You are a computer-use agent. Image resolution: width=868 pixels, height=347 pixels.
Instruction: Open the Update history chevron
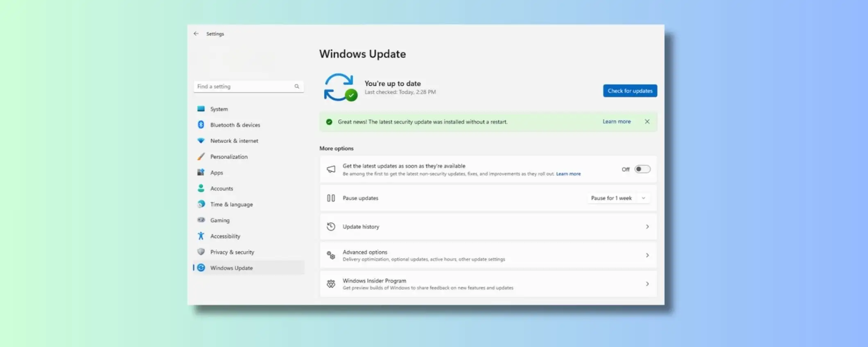point(647,227)
